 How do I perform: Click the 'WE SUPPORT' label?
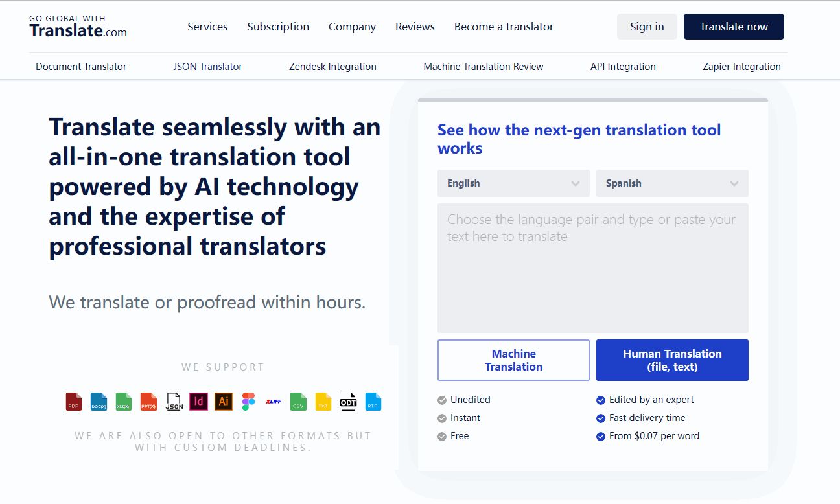pyautogui.click(x=223, y=367)
